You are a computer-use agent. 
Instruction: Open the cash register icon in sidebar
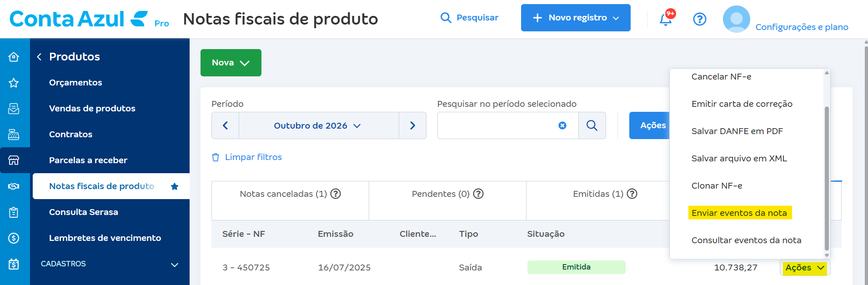point(14,135)
